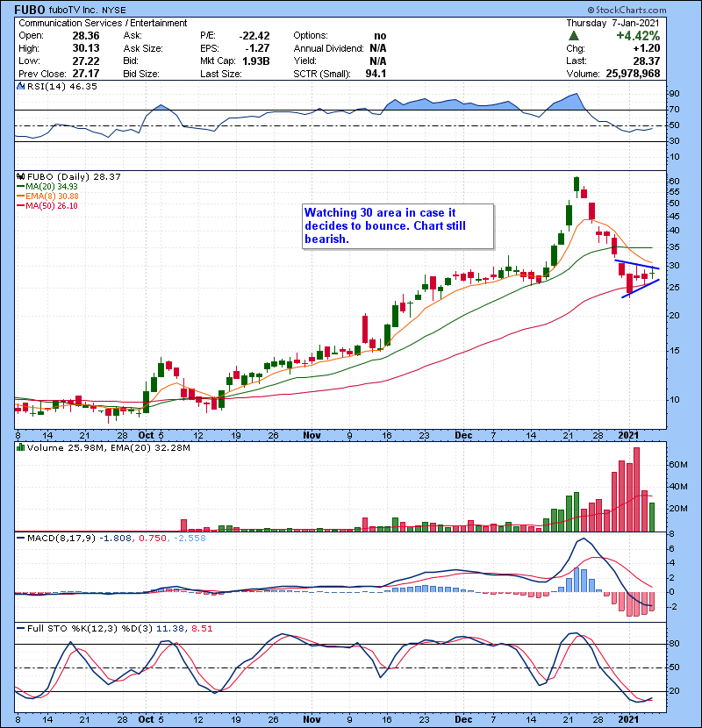Click the Nov label under the price chart

click(x=312, y=435)
